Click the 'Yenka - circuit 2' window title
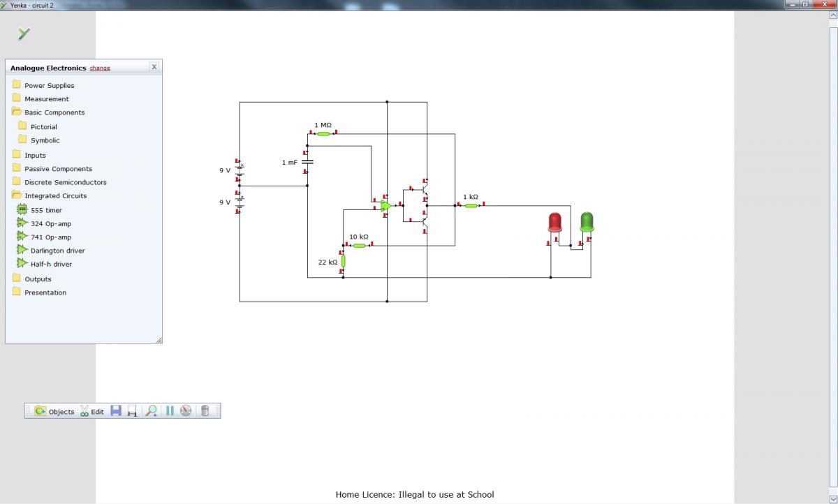The width and height of the screenshot is (838, 504). click(32, 5)
